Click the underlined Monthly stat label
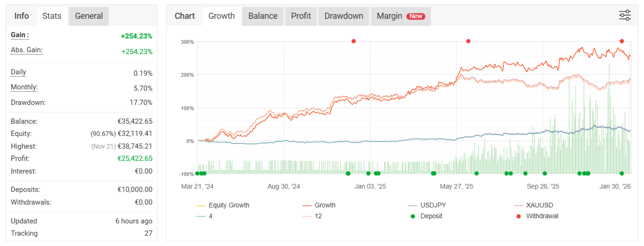This screenshot has height=246, width=644. pos(24,87)
